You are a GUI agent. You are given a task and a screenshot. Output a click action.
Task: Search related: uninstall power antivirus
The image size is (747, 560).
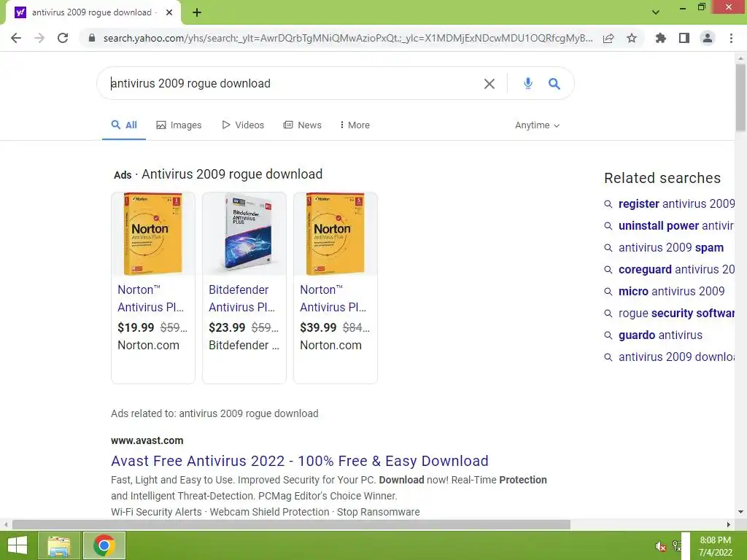(676, 226)
